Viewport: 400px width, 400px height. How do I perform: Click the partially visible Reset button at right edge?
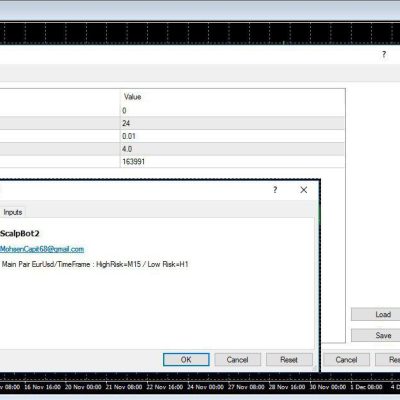388,360
